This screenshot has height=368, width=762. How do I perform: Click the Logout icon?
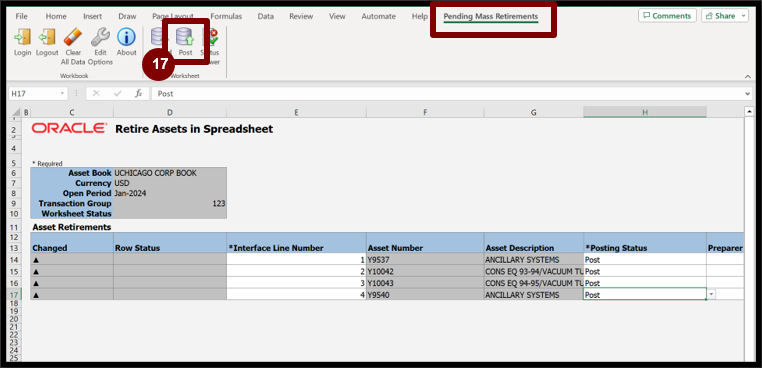47,37
